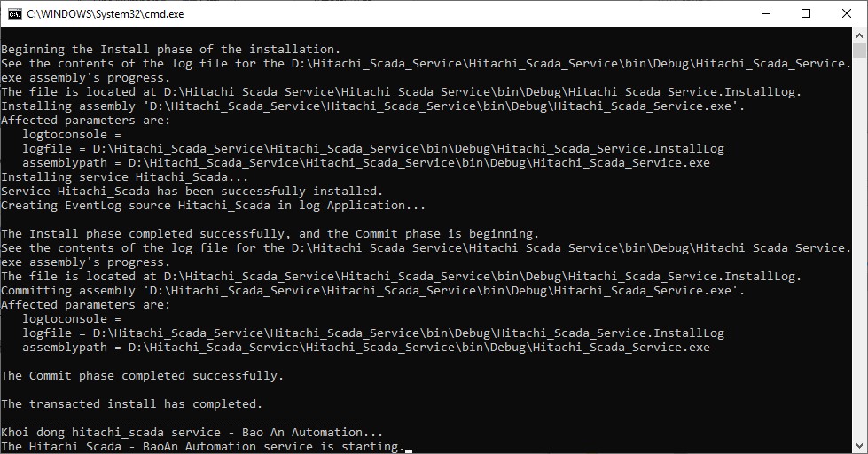868x454 pixels.
Task: Close the cmd.exe console window
Action: point(847,13)
